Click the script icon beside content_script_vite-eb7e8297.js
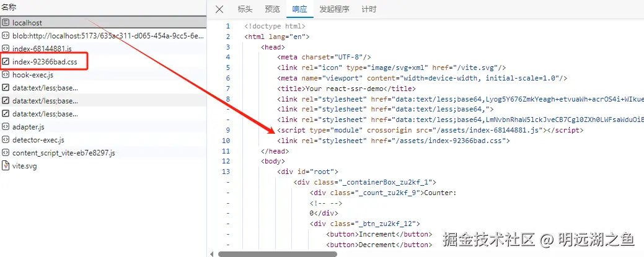The width and height of the screenshot is (644, 257). (6, 153)
